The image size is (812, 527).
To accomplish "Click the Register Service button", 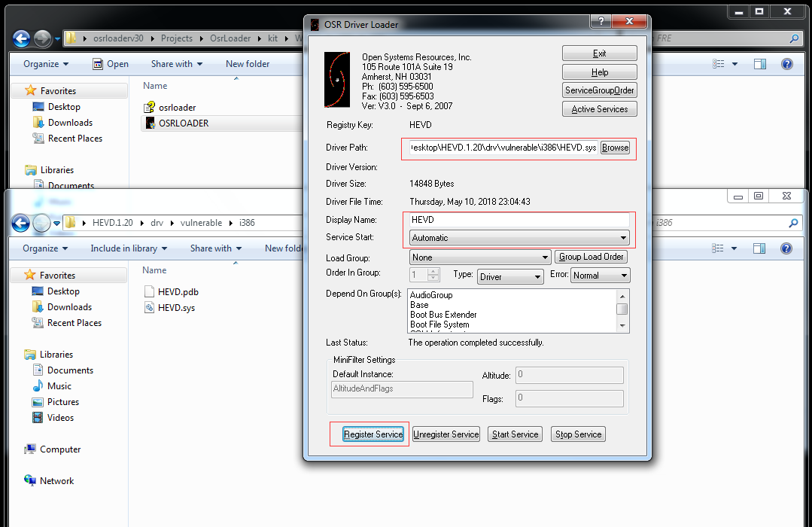I will coord(373,434).
